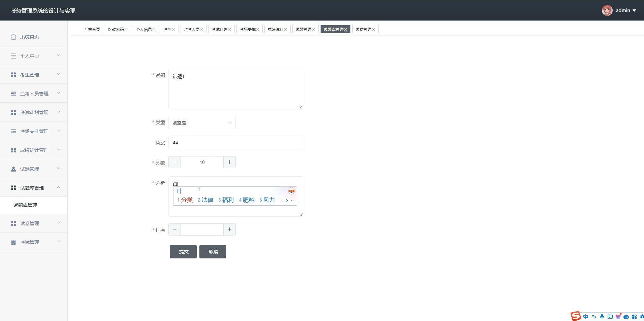Image resolution: width=644 pixels, height=321 pixels.
Task: Open 系统首页 from the sidebar home icon
Action: (13, 37)
